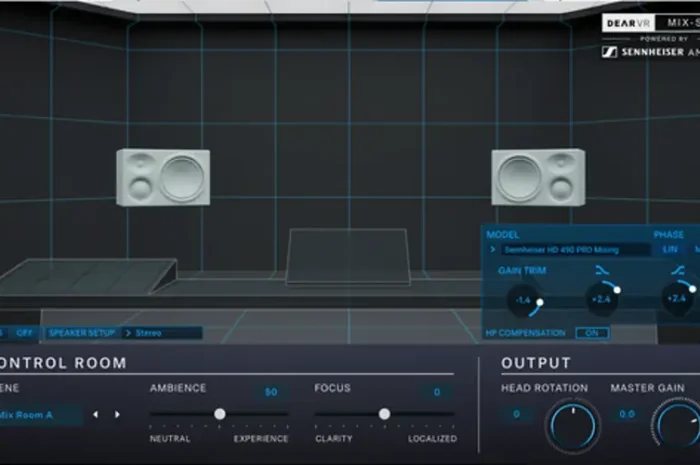
Task: Click the LOCALIZED label under Focus
Action: pyautogui.click(x=432, y=439)
